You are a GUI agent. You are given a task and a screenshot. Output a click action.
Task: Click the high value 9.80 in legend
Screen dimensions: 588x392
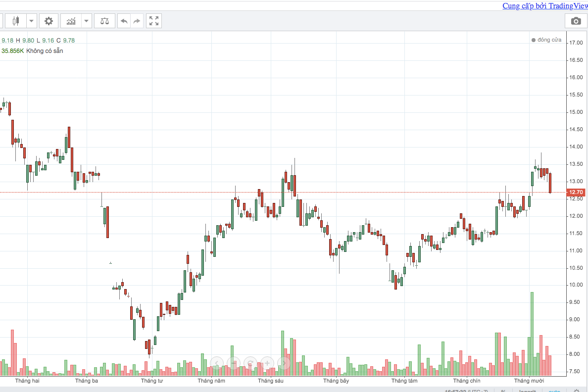28,40
